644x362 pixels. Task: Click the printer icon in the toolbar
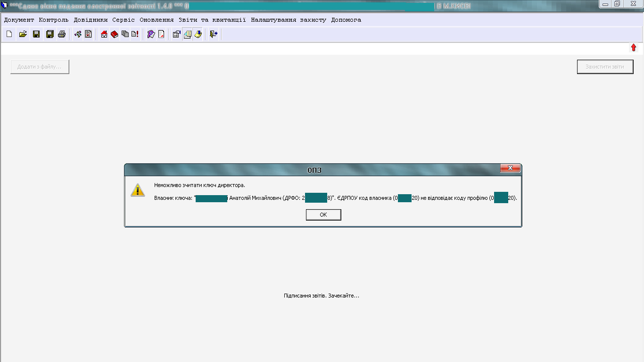click(x=62, y=34)
